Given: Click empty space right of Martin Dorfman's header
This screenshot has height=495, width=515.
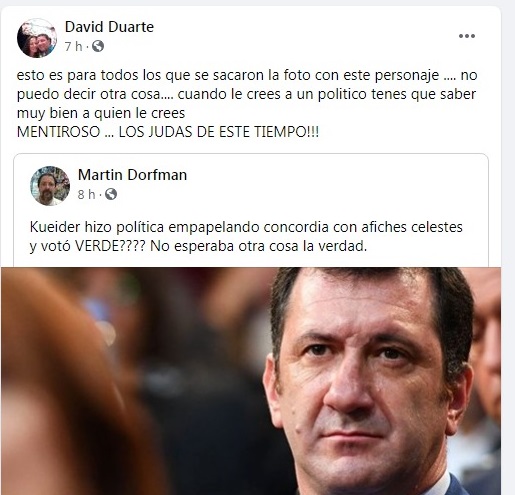Looking at the screenshot, I should tap(333, 185).
